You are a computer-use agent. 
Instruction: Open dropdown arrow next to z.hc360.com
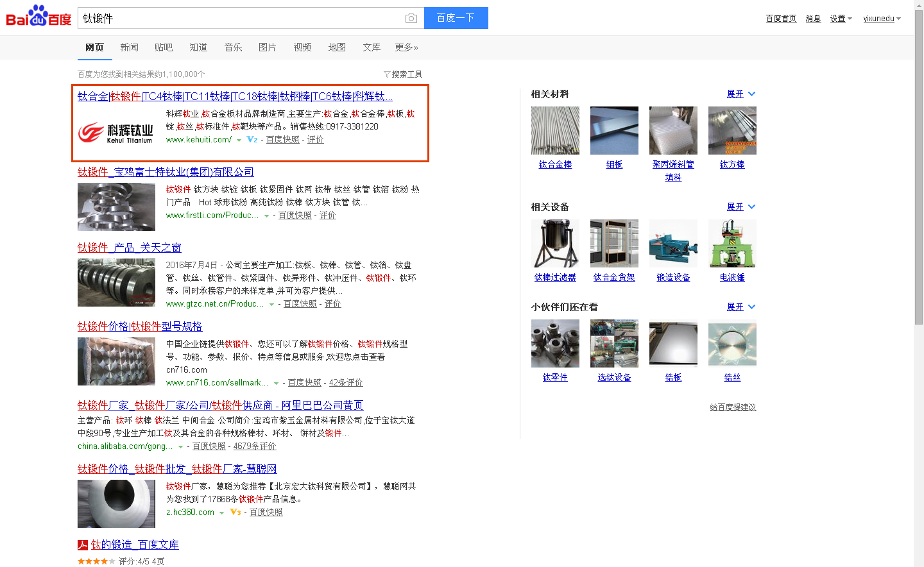pos(221,512)
